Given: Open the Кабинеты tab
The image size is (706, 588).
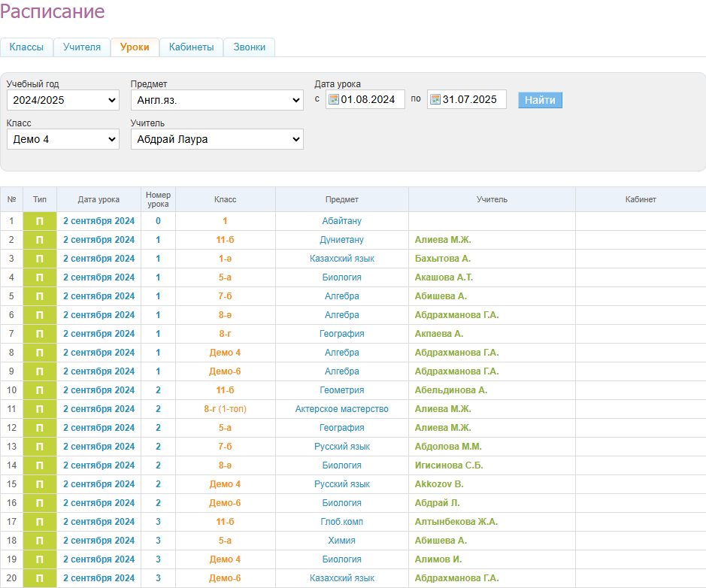Looking at the screenshot, I should click(191, 47).
